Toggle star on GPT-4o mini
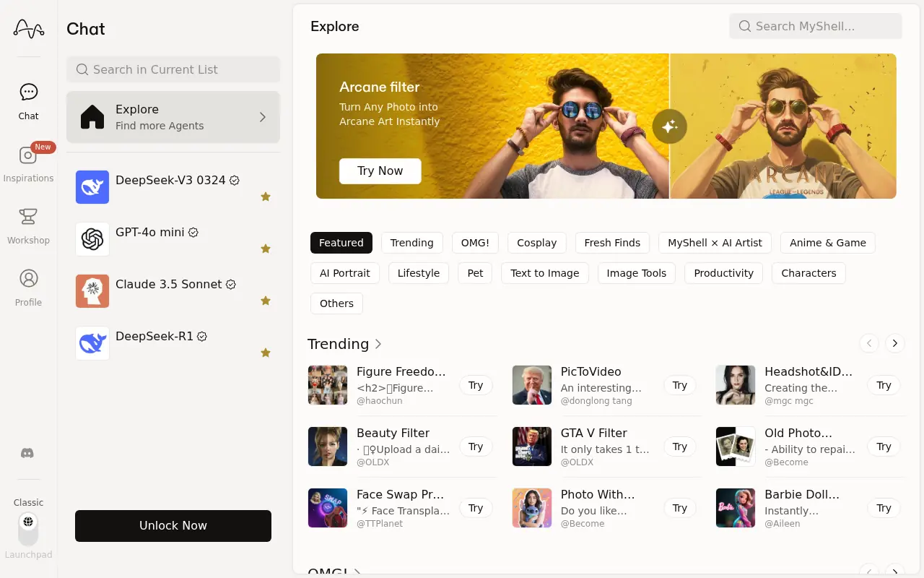The height and width of the screenshot is (578, 924). click(x=266, y=249)
